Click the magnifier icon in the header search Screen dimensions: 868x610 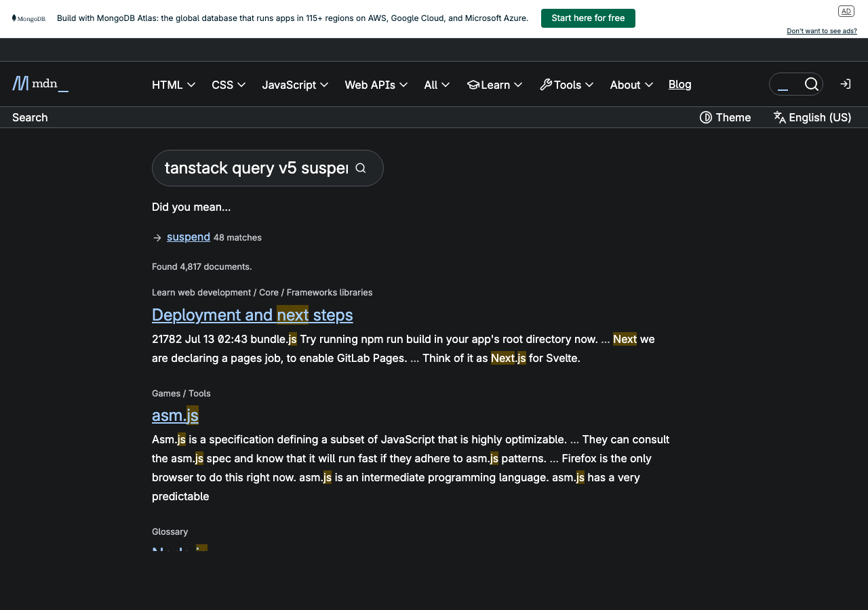point(812,83)
